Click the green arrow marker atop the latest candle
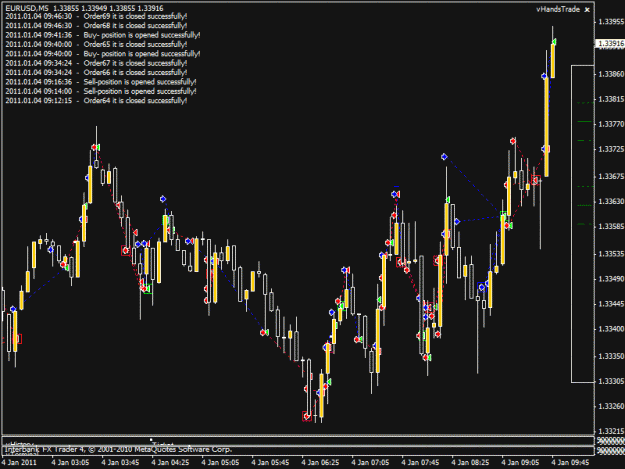This screenshot has height=469, width=625. coord(554,42)
